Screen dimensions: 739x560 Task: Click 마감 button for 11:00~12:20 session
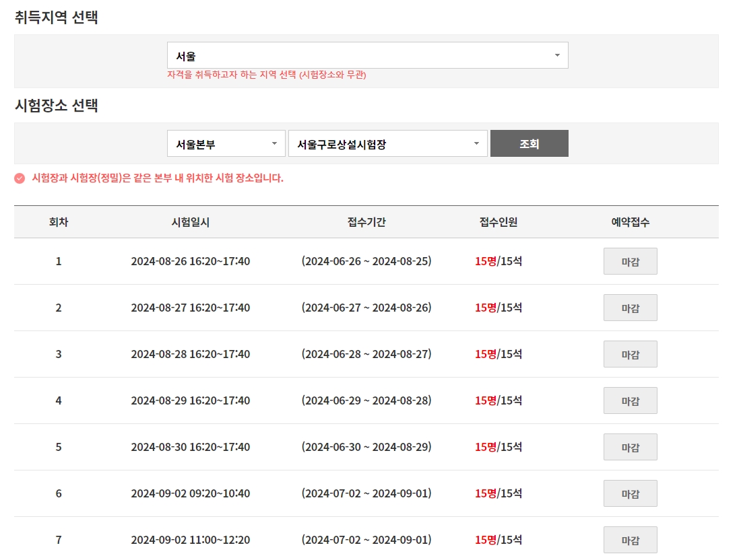click(630, 540)
